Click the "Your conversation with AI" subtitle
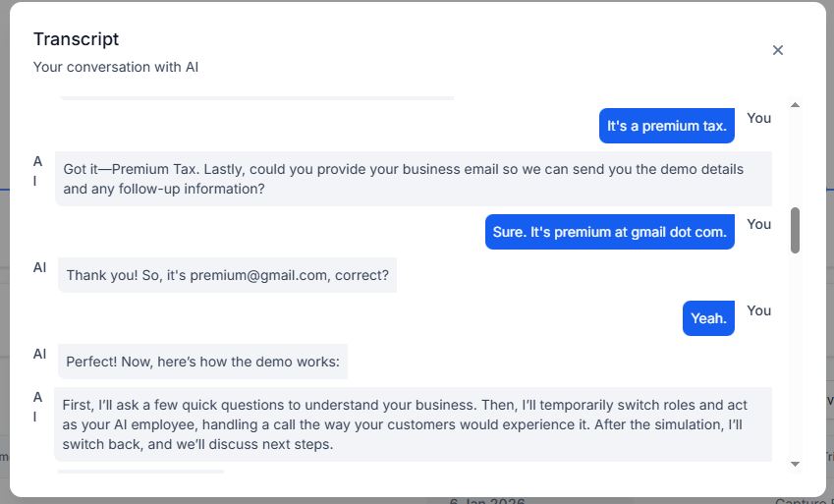834x504 pixels. click(115, 67)
